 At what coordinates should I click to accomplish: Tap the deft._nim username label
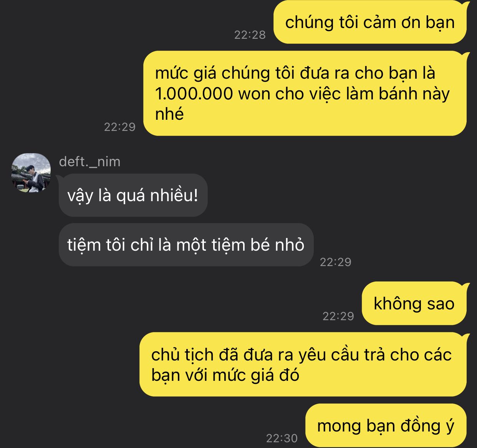(x=89, y=162)
